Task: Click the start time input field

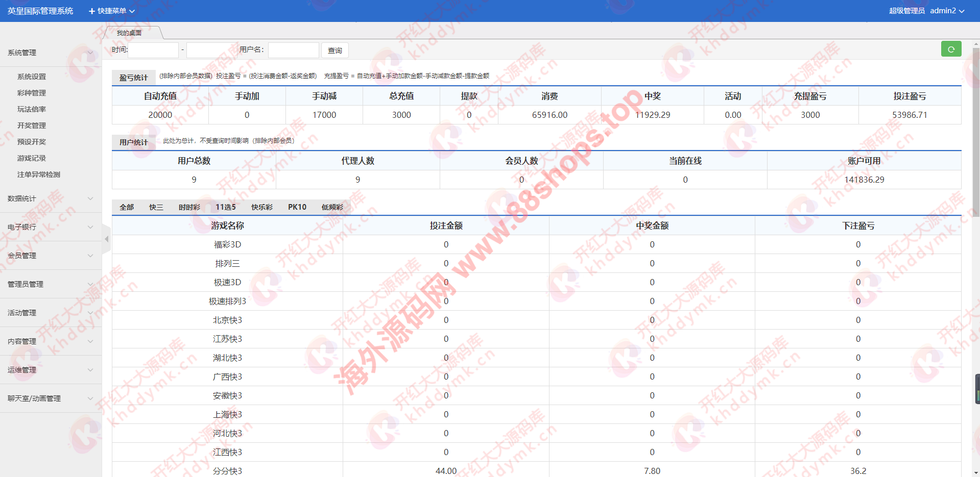Action: pos(153,50)
